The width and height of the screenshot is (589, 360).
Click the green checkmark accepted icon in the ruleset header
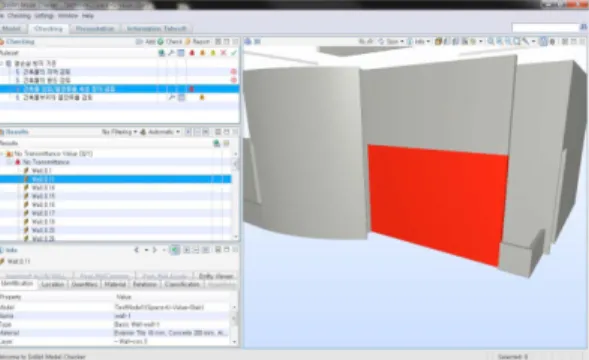[x=234, y=53]
